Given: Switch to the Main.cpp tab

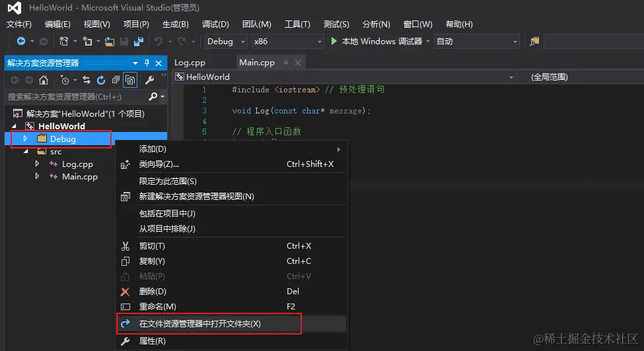Looking at the screenshot, I should click(257, 62).
